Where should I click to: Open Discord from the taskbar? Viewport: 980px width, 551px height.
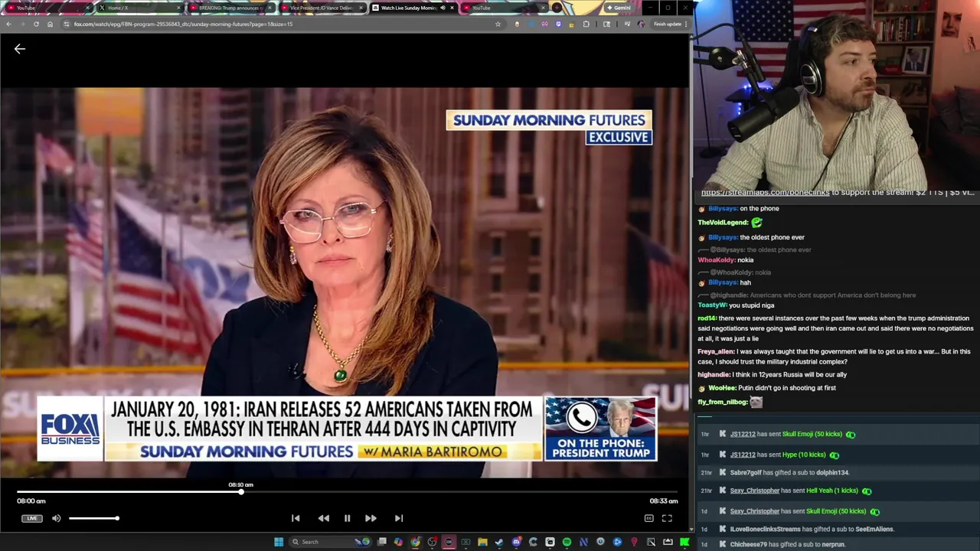pos(516,542)
